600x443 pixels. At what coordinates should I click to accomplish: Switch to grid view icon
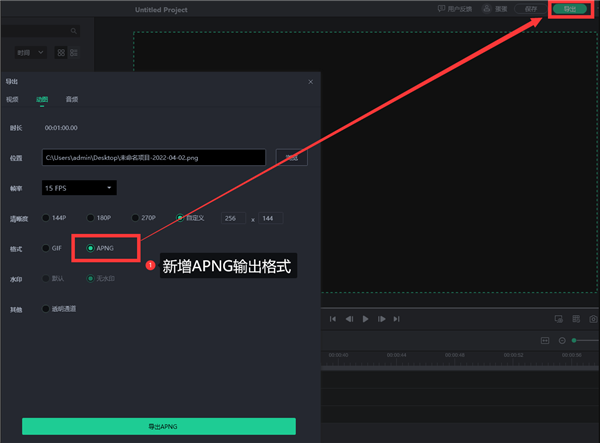point(61,52)
